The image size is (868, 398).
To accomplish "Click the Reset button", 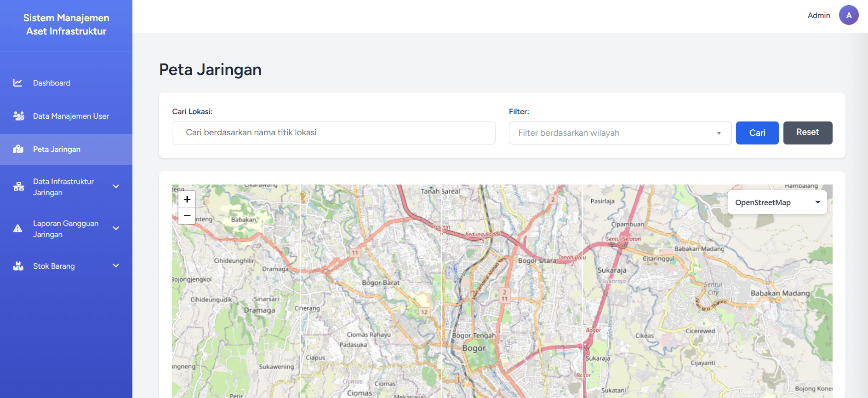I will point(808,133).
